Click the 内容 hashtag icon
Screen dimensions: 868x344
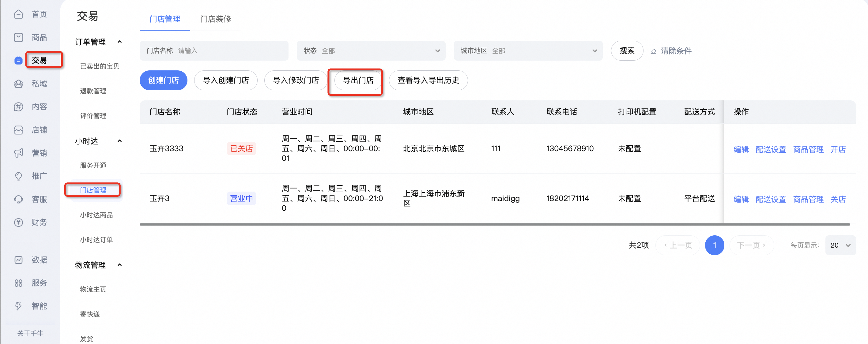[x=19, y=107]
